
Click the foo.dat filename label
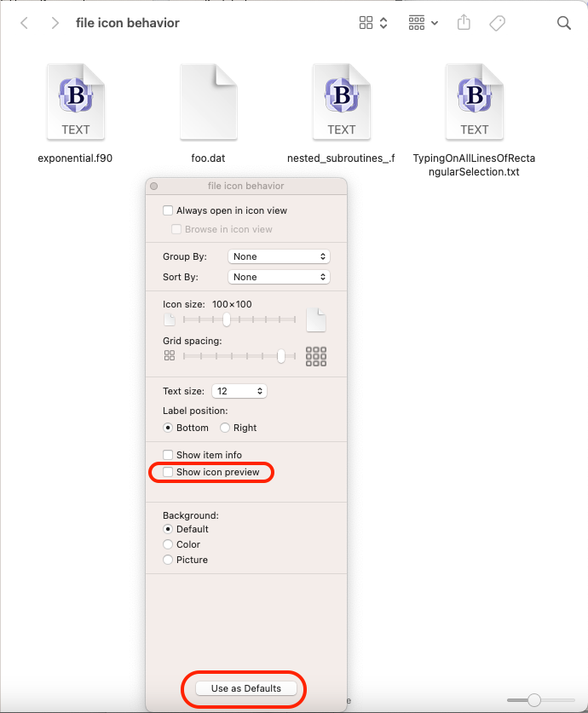[x=208, y=158]
